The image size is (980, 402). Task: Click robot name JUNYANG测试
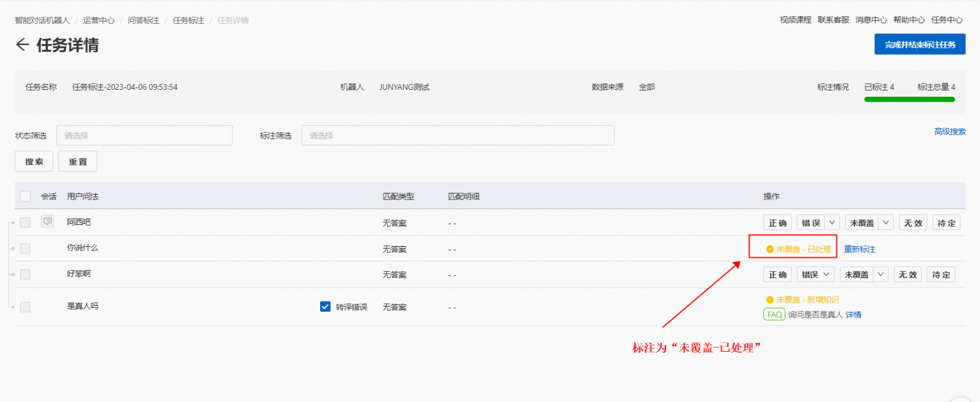pos(404,87)
